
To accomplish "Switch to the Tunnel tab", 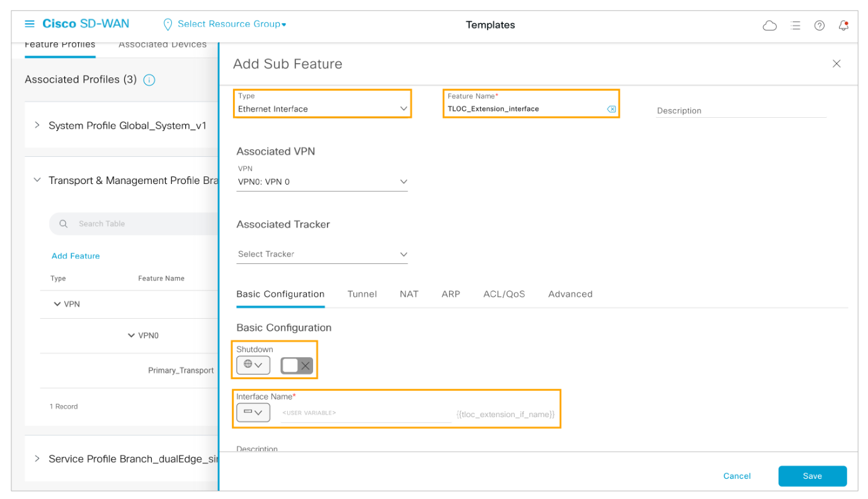I will click(362, 294).
